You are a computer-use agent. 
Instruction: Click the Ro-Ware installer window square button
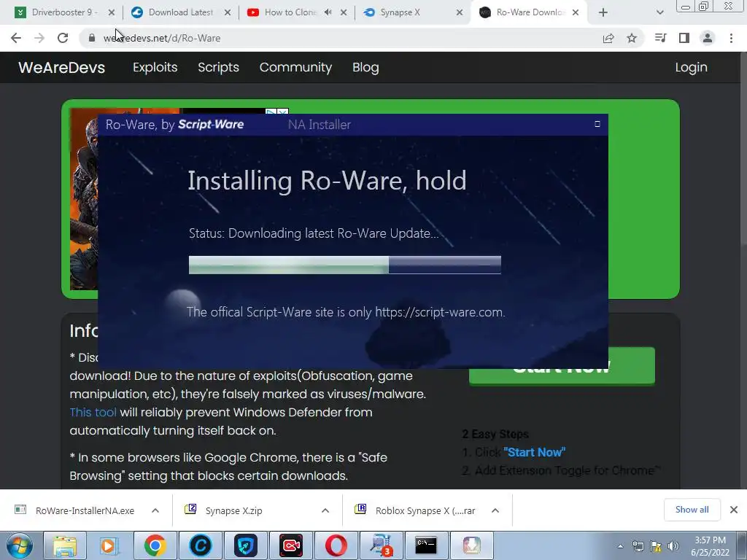(x=597, y=124)
